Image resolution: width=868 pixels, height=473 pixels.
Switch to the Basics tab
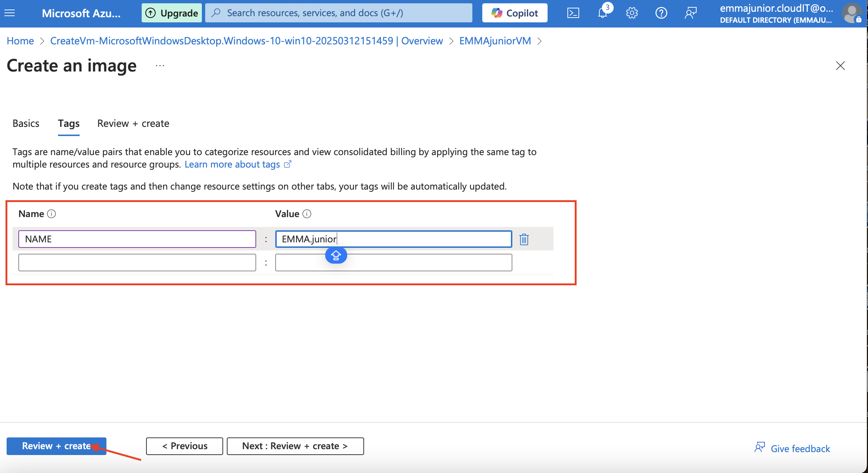click(x=26, y=124)
